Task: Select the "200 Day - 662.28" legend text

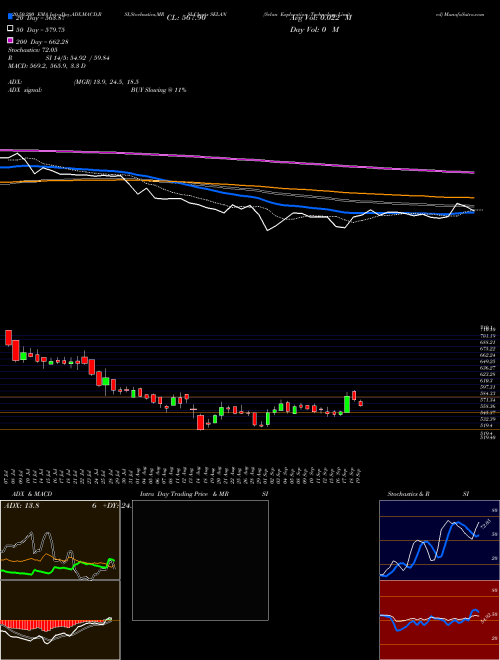Action: 42,42
